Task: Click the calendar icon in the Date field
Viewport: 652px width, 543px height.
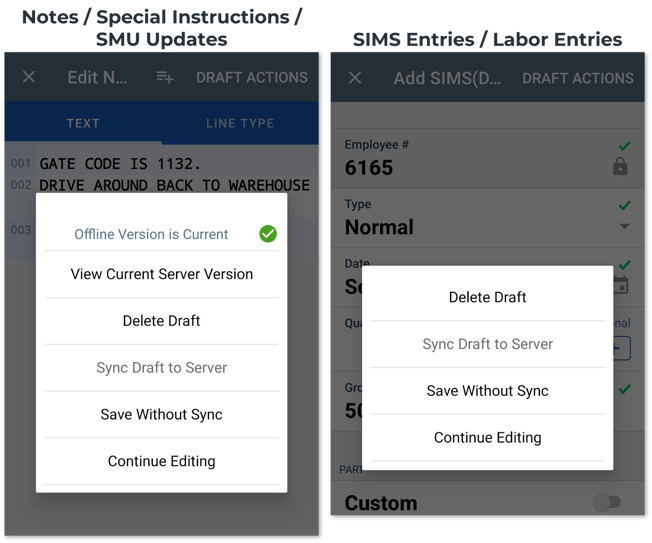Action: [x=621, y=285]
